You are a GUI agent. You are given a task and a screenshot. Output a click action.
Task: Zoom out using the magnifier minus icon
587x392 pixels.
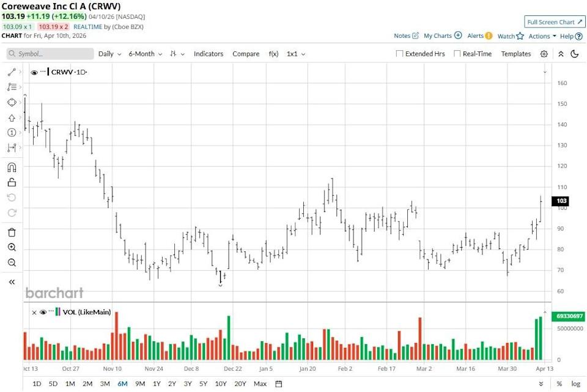pyautogui.click(x=11, y=262)
